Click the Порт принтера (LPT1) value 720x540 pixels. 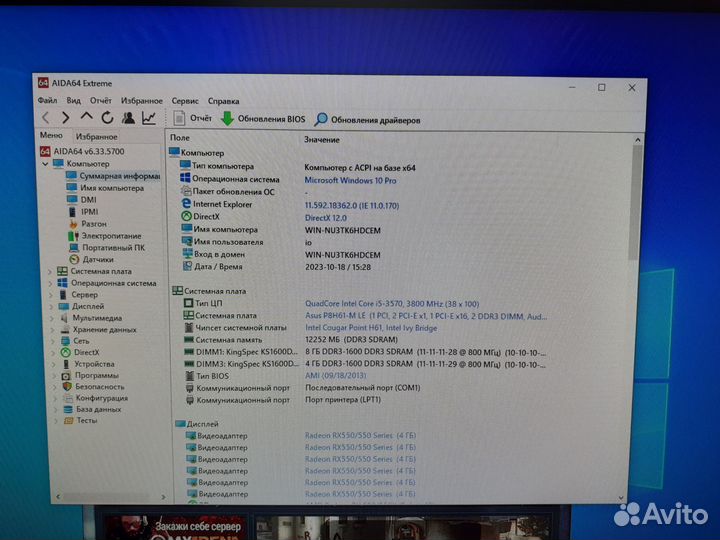pyautogui.click(x=343, y=399)
